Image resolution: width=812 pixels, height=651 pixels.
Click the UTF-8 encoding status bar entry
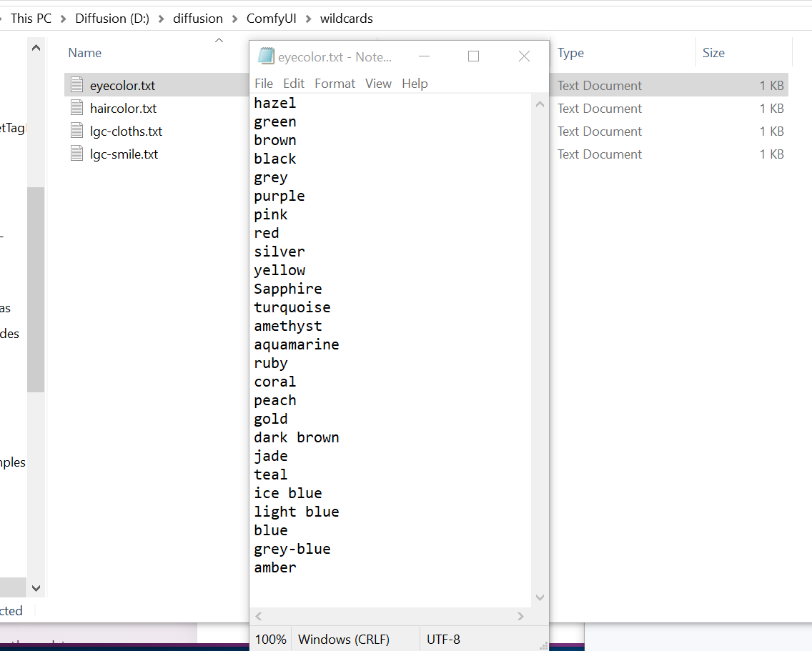click(x=443, y=639)
